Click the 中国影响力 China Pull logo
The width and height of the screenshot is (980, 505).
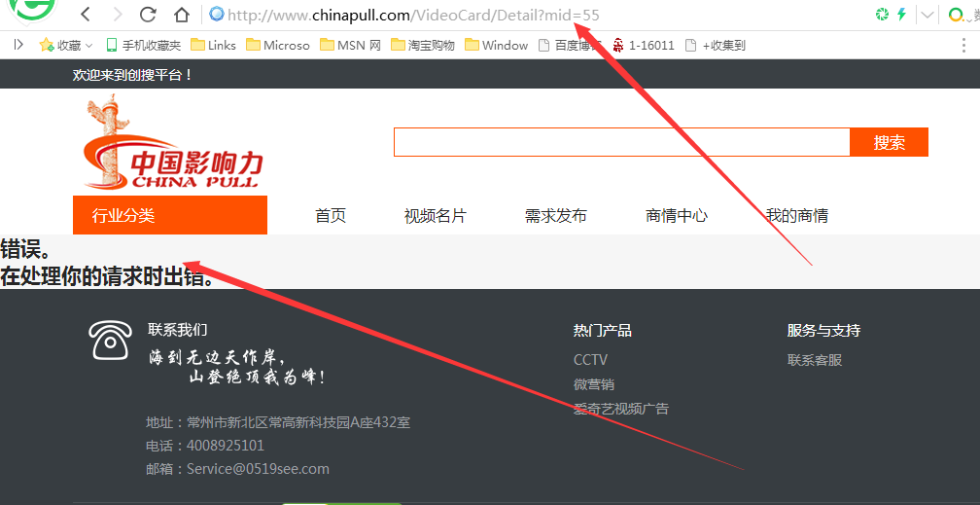pos(173,142)
